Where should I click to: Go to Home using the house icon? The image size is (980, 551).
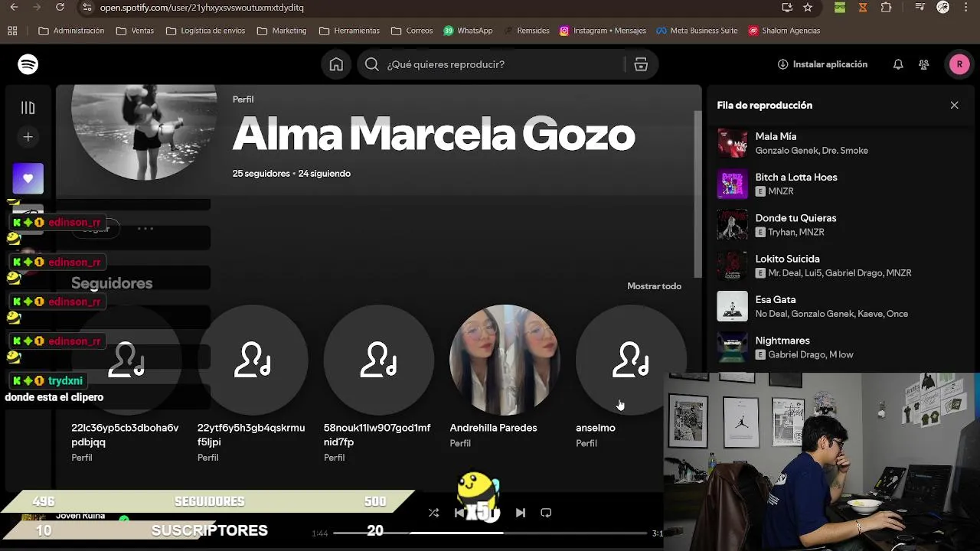pyautogui.click(x=336, y=64)
